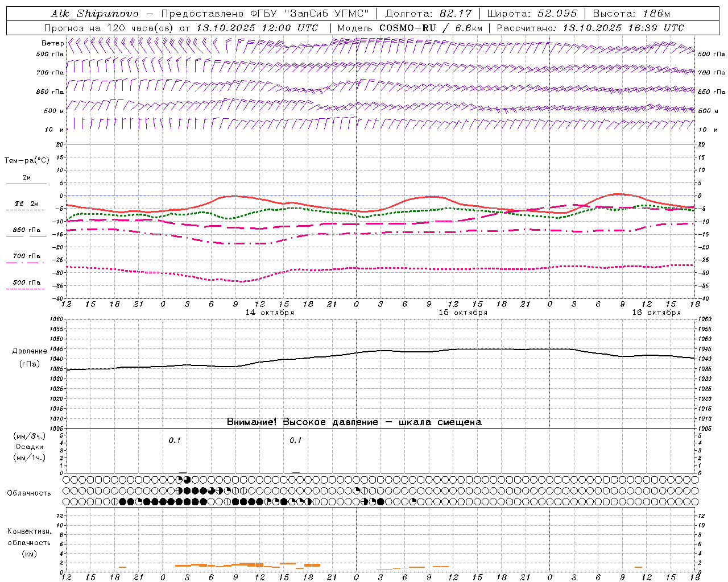Click the 700 гПа temperature legend label

(27, 256)
